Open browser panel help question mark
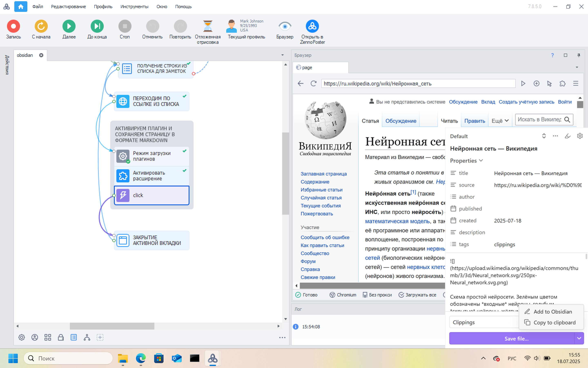The image size is (588, 368). coord(552,55)
